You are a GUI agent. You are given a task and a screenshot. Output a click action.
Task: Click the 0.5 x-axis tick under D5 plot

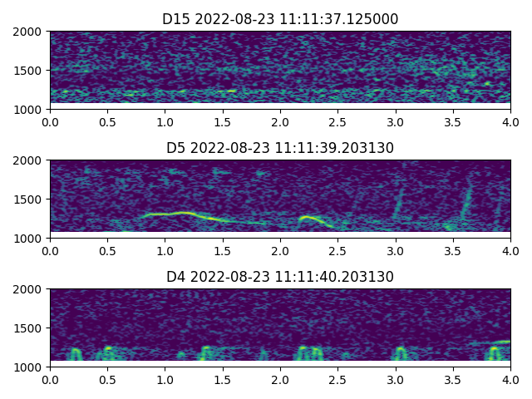[107, 250]
